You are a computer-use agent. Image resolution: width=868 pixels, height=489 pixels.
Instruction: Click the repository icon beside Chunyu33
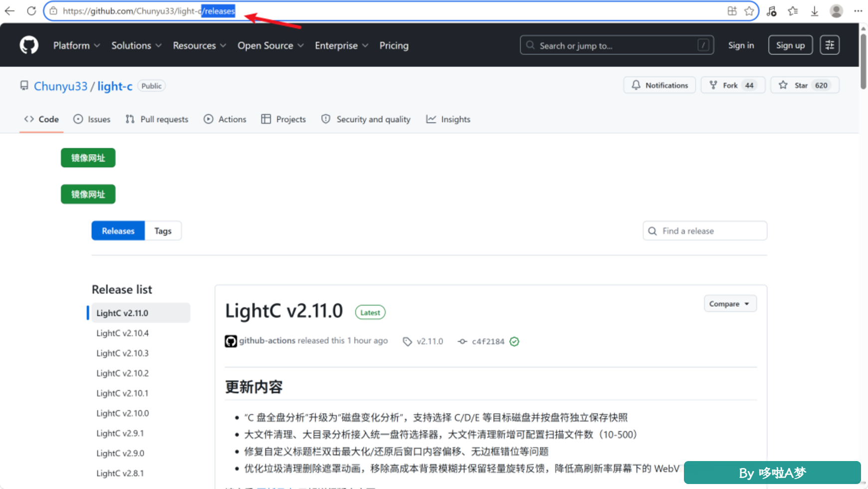tap(24, 86)
